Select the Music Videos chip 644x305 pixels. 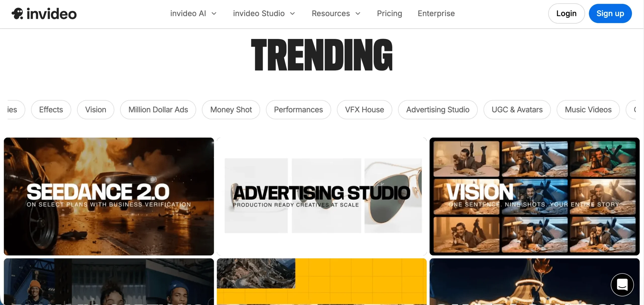pyautogui.click(x=588, y=110)
